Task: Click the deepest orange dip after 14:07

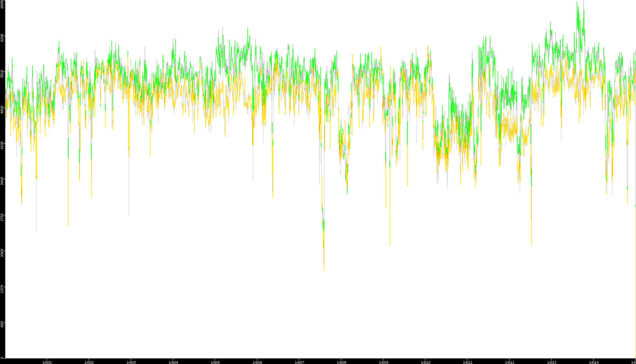Action: click(324, 270)
